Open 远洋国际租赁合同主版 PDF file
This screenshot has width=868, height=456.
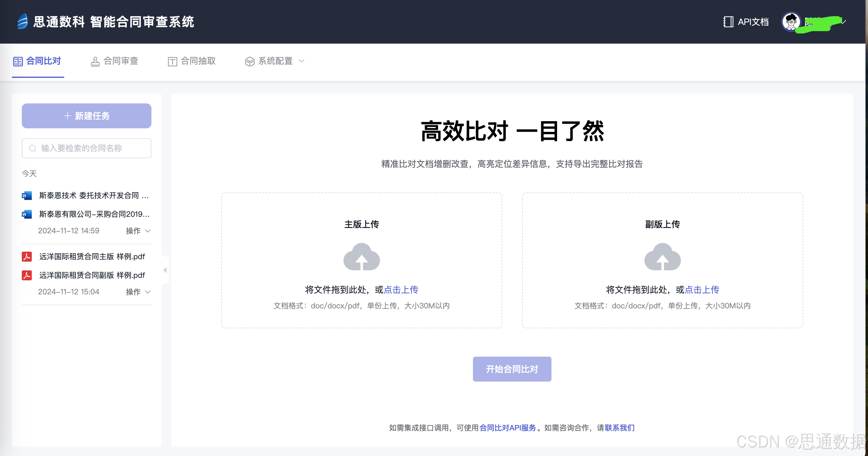(x=92, y=257)
